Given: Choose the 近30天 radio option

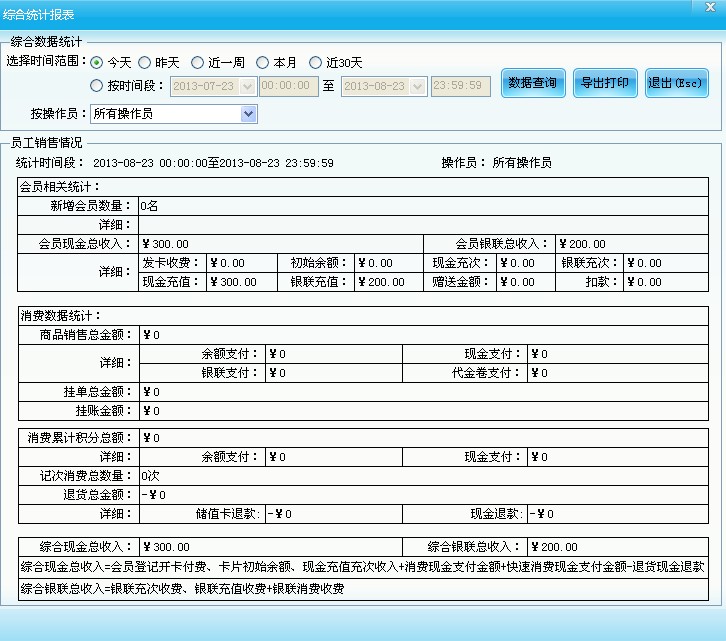Looking at the screenshot, I should pyautogui.click(x=315, y=63).
